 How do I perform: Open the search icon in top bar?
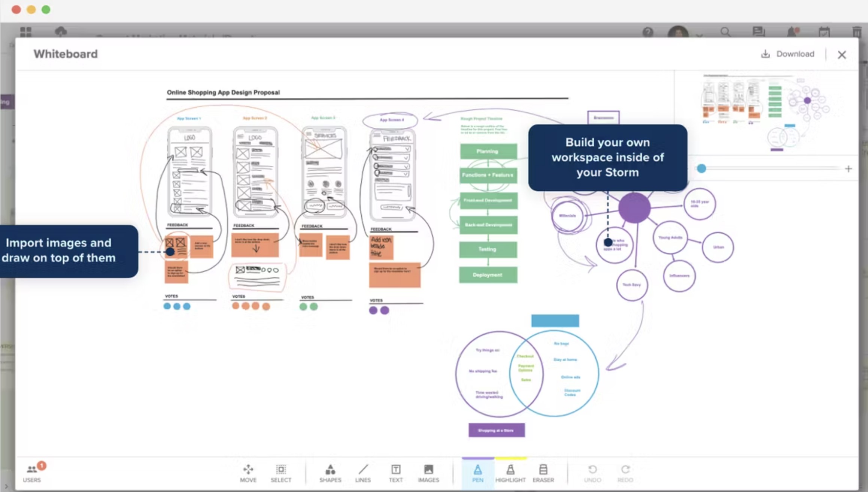coord(725,32)
